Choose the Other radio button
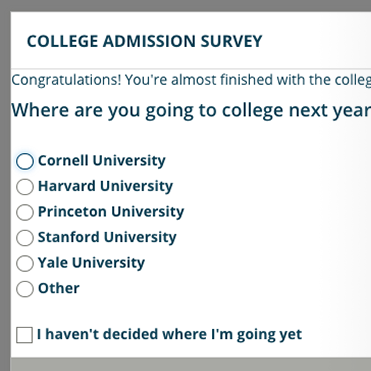The height and width of the screenshot is (371, 371). point(25,289)
